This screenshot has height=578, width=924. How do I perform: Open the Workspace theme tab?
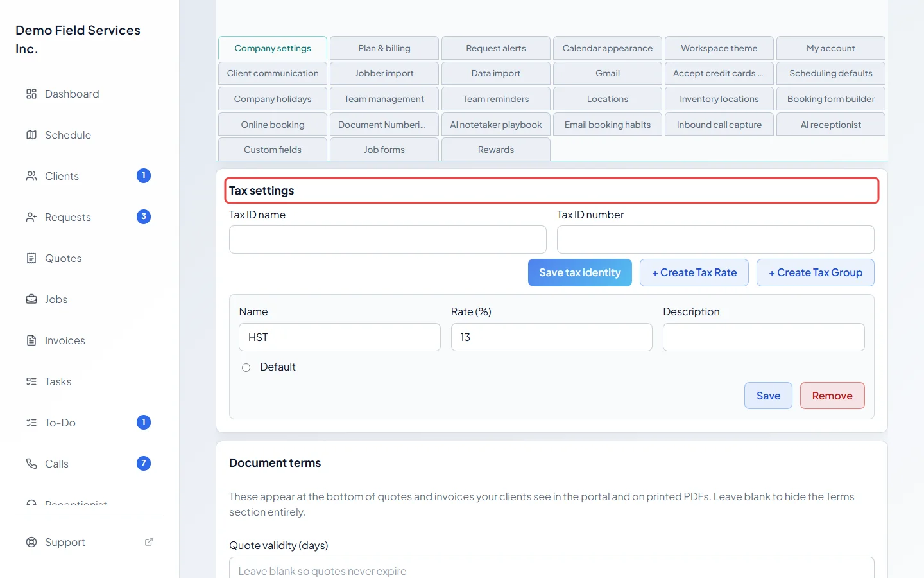[x=719, y=48]
